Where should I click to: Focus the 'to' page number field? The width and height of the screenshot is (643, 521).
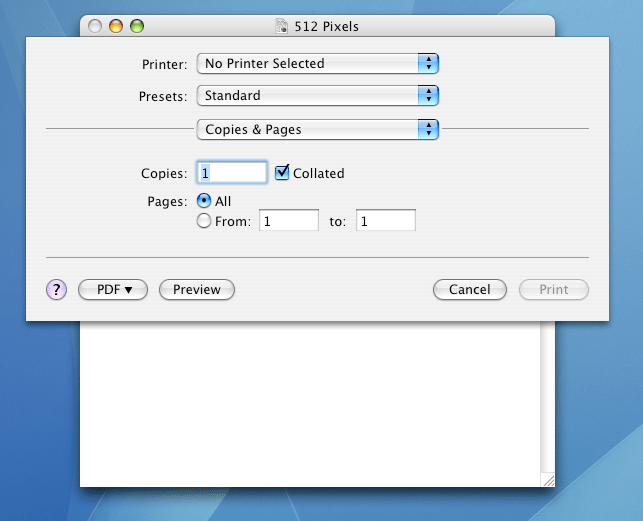pos(385,221)
